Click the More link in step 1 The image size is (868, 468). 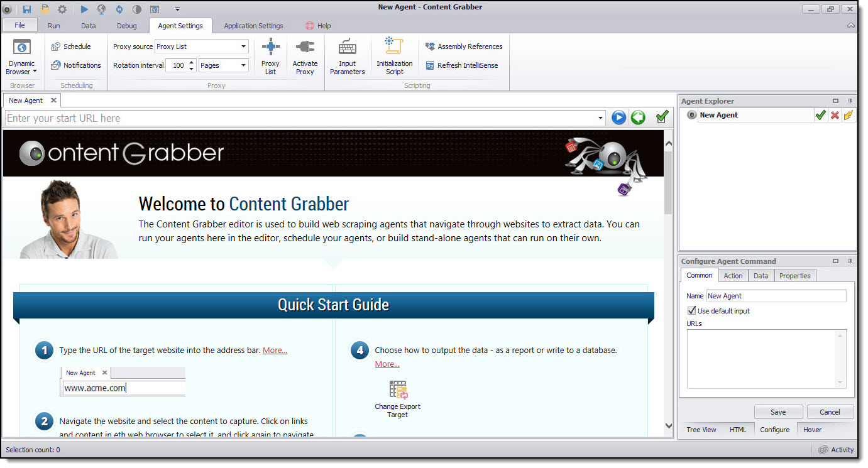[x=275, y=351]
